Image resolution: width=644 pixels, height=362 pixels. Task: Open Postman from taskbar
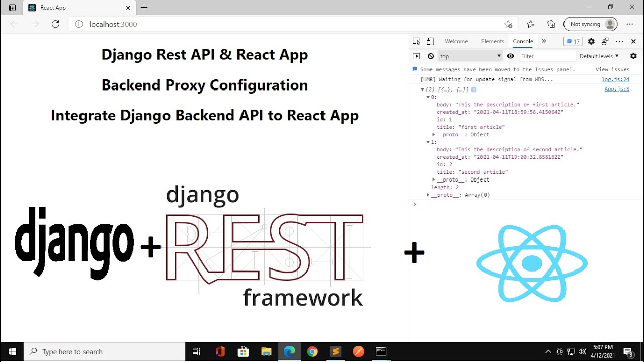point(358,352)
